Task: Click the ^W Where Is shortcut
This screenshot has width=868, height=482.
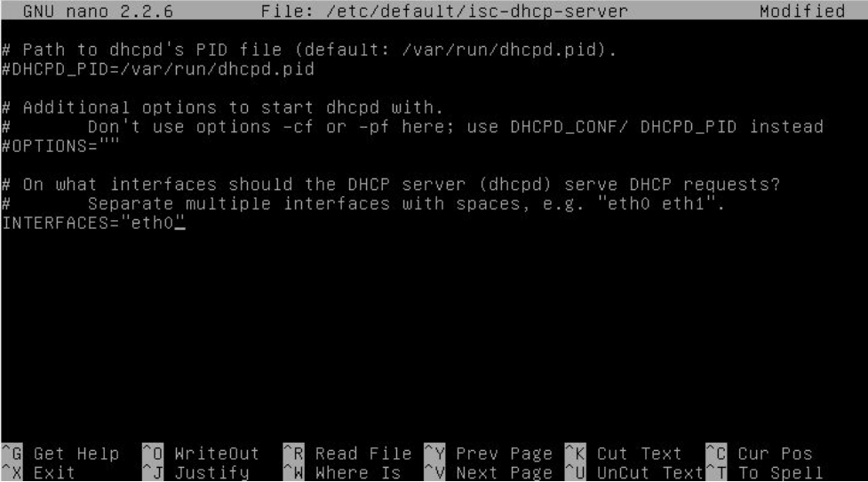Action: (x=342, y=472)
